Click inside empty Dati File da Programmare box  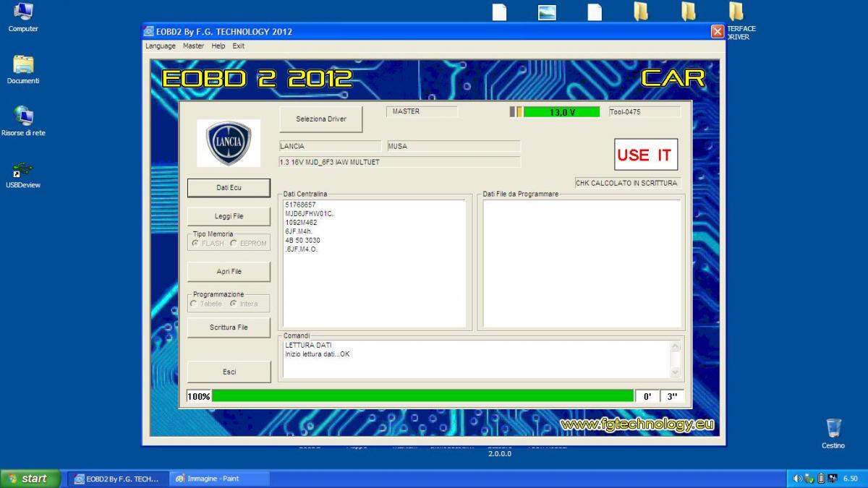tap(582, 264)
